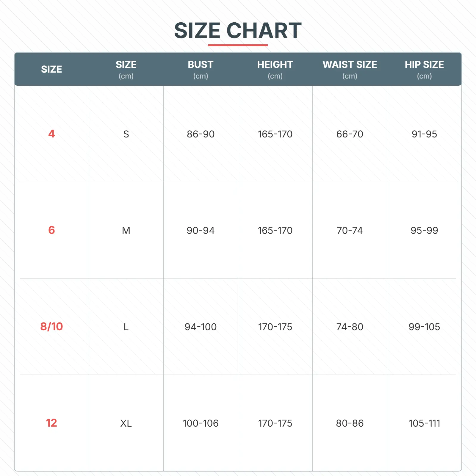
Task: Click waist value 80-86
Action: pos(350,423)
